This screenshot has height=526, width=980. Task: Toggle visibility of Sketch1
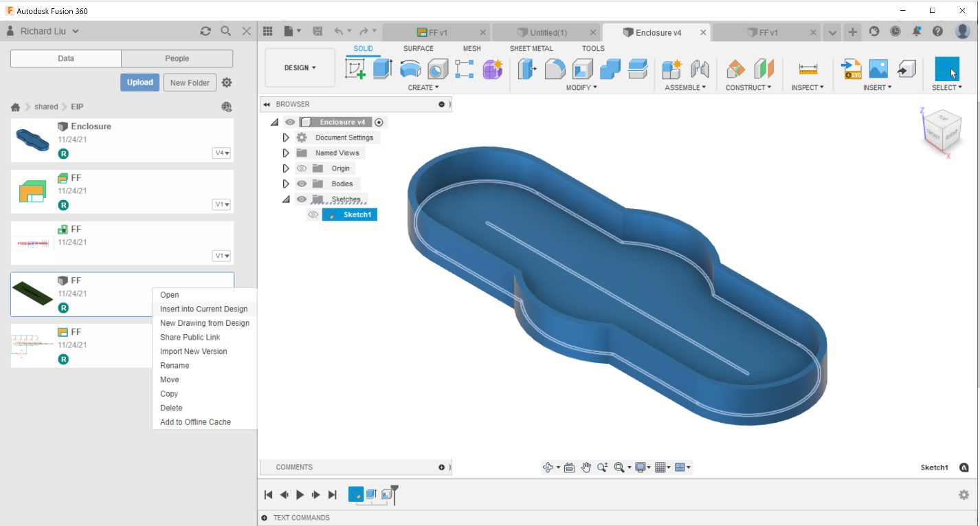(x=313, y=214)
